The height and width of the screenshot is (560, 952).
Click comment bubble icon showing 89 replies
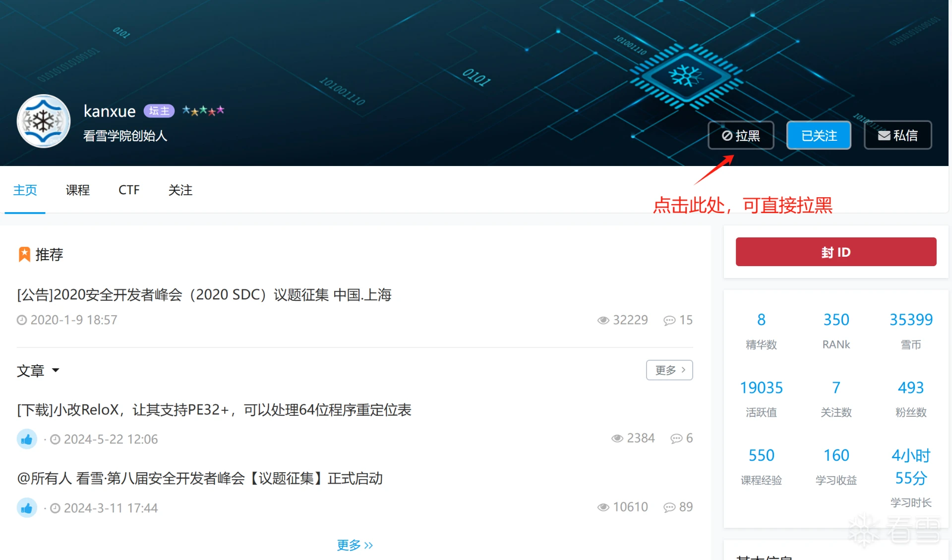[669, 507]
